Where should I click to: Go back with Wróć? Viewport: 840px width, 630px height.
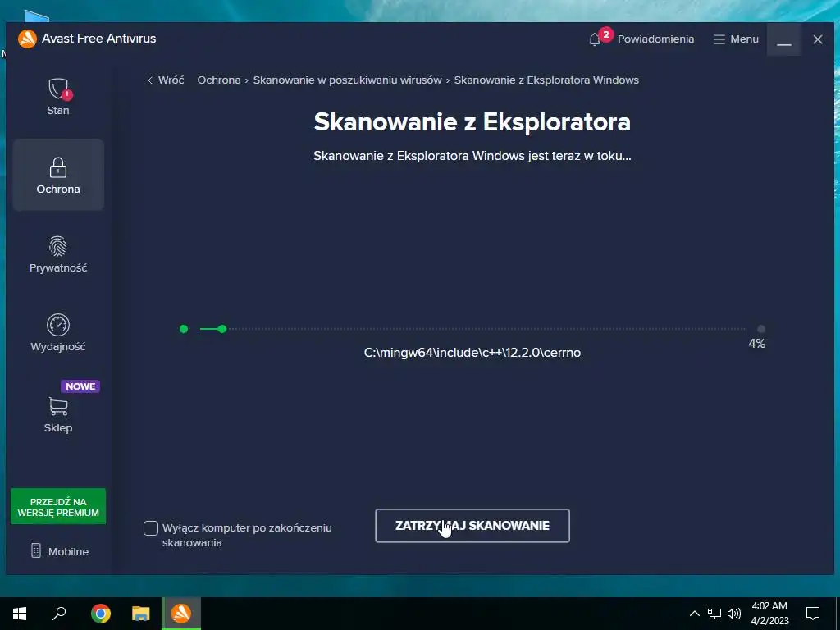[166, 80]
